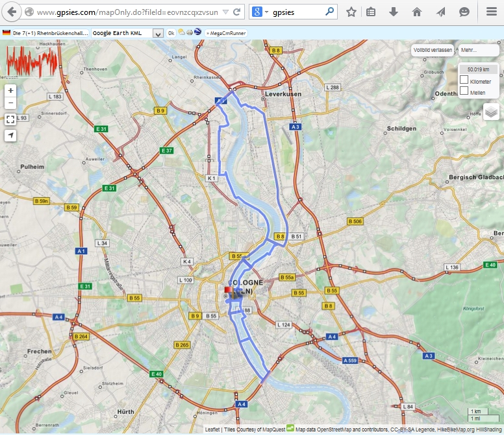This screenshot has width=504, height=436.
Task: Open the Mehr... dropdown menu
Action: click(x=479, y=50)
